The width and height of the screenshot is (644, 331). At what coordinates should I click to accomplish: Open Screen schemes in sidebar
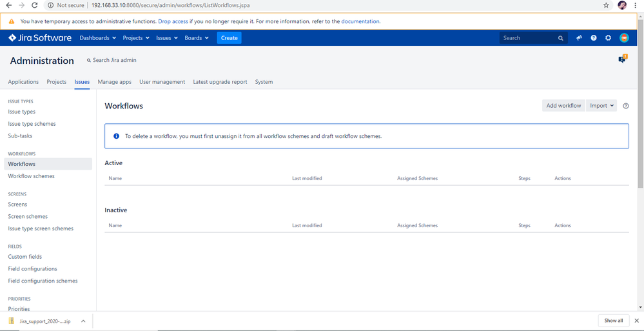(x=28, y=216)
